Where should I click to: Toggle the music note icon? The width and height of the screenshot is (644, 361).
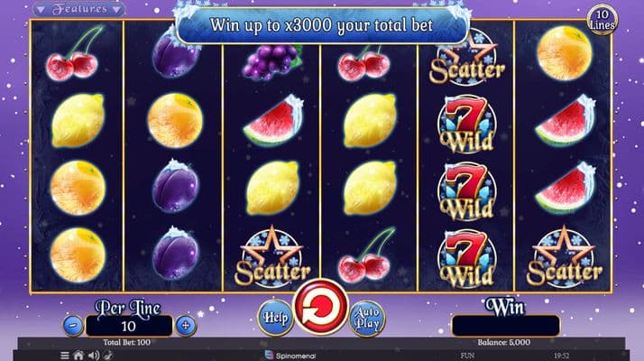[108, 356]
